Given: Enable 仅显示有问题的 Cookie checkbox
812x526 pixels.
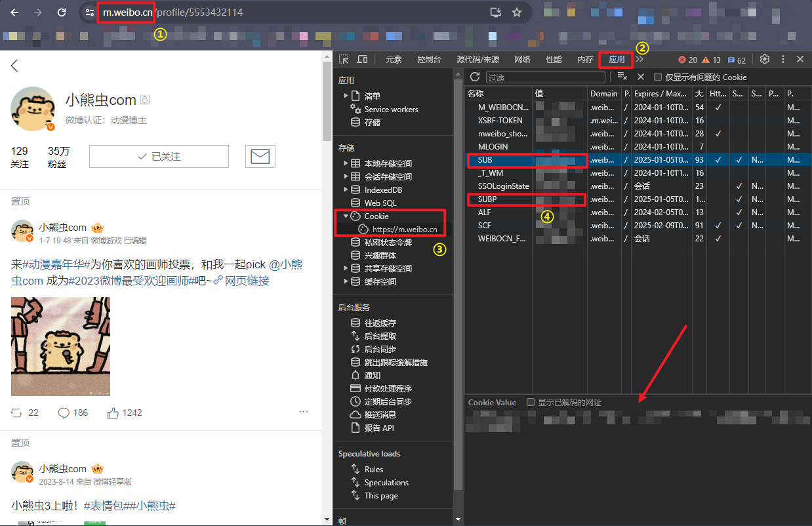Looking at the screenshot, I should click(x=657, y=77).
